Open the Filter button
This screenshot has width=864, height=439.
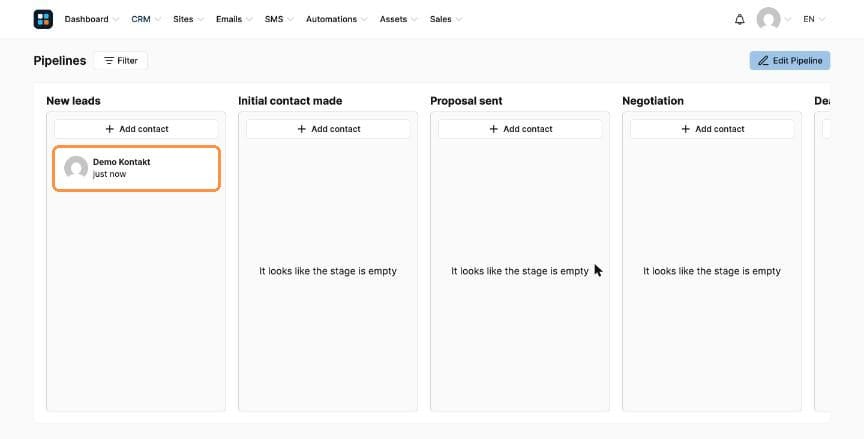(121, 61)
